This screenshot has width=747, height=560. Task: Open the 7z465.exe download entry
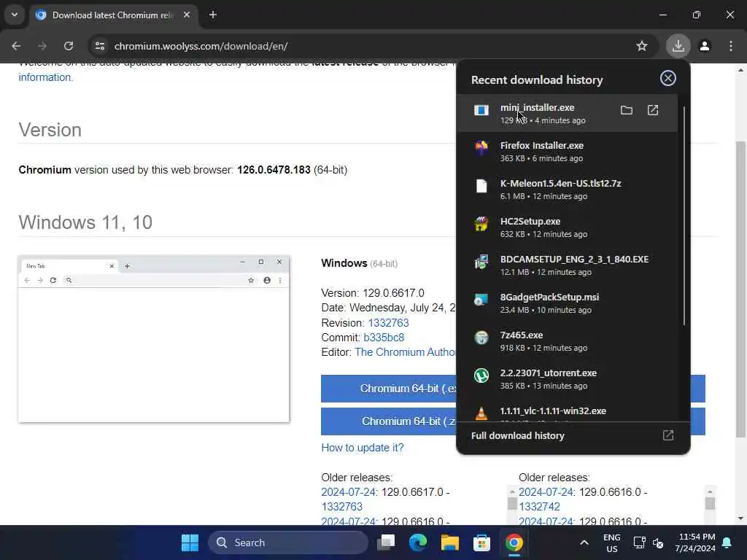(566, 341)
